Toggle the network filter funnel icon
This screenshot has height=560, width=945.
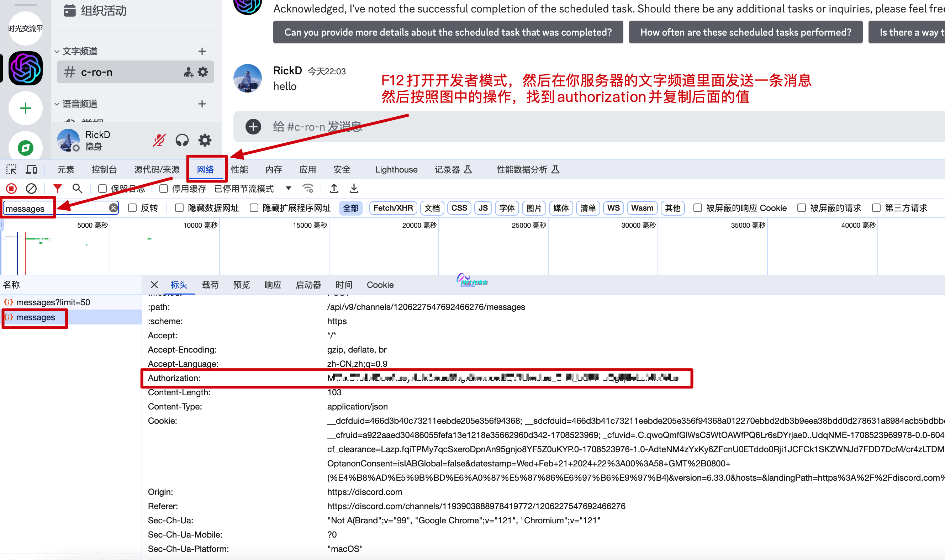[x=57, y=188]
